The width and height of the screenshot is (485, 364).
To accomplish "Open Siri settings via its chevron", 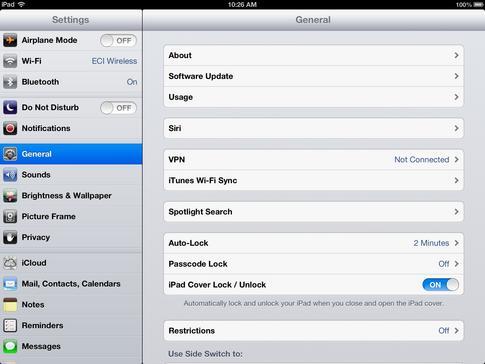I will [456, 128].
